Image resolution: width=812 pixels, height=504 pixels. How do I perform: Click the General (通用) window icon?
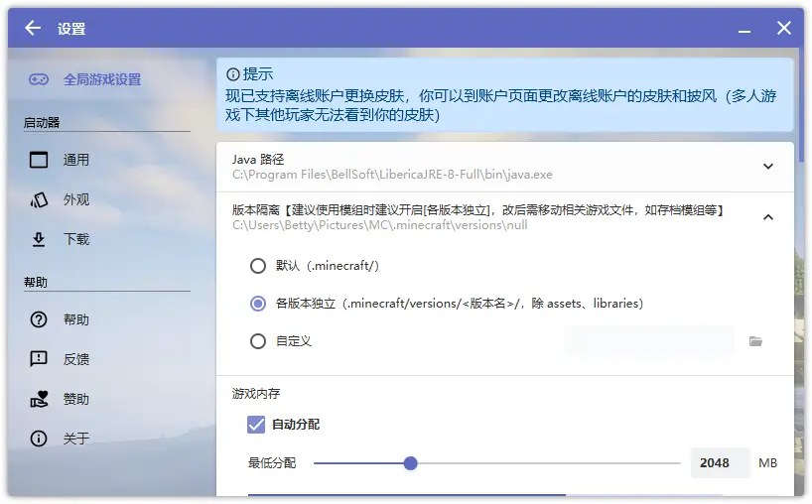pos(39,160)
